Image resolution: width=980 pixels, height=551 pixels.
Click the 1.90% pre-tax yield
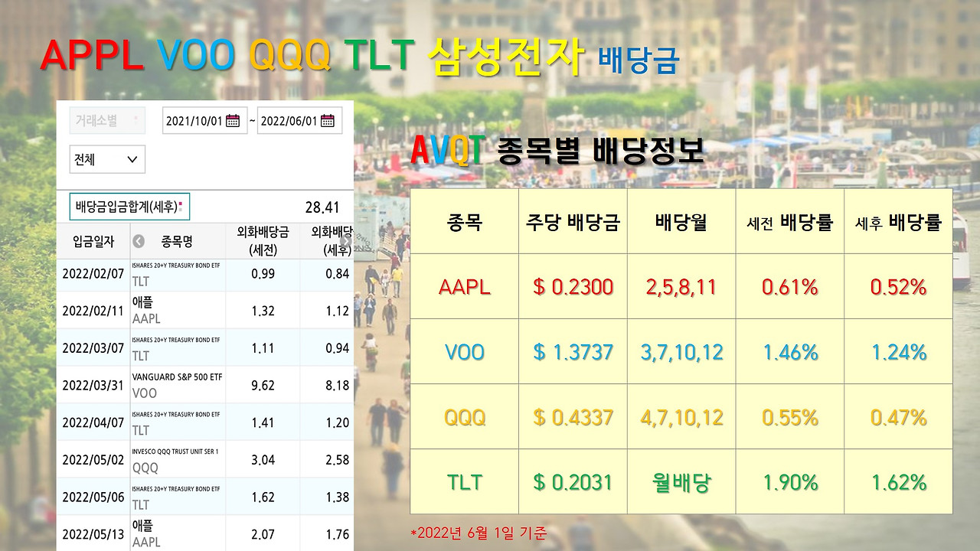790,482
